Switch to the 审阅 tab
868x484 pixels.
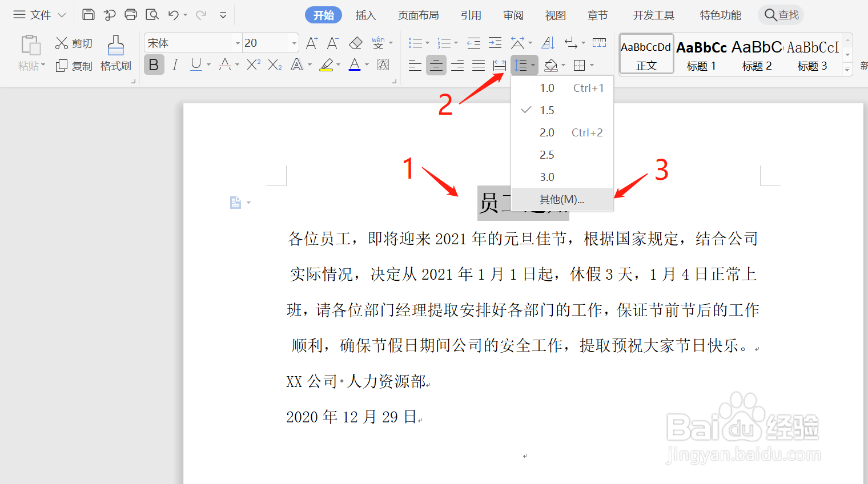click(x=513, y=15)
